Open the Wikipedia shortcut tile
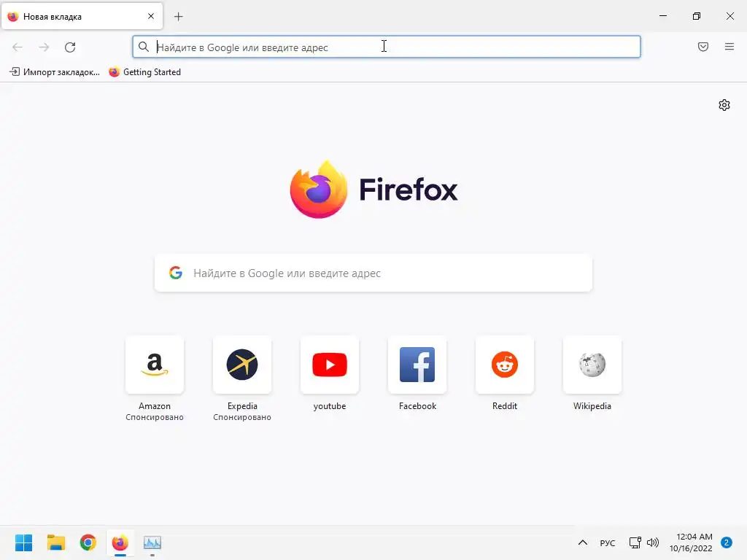Screen dimensions: 747x560 tap(592, 365)
